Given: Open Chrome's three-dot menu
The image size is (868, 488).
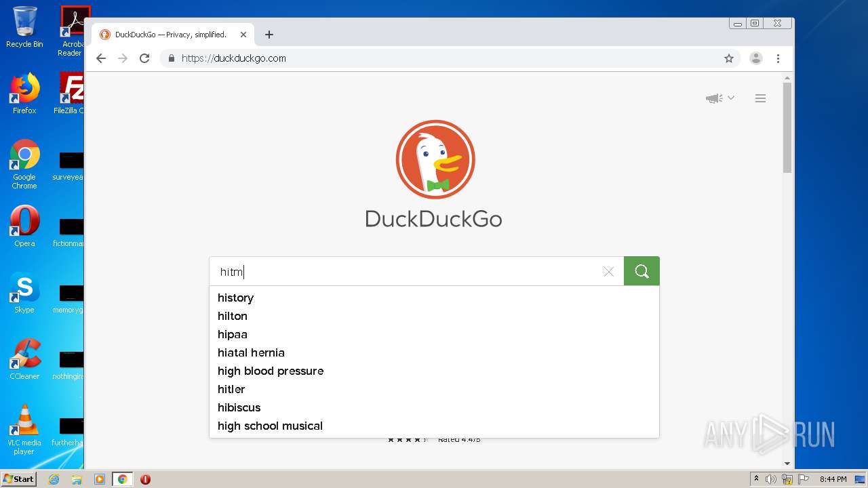Looking at the screenshot, I should tap(778, 58).
